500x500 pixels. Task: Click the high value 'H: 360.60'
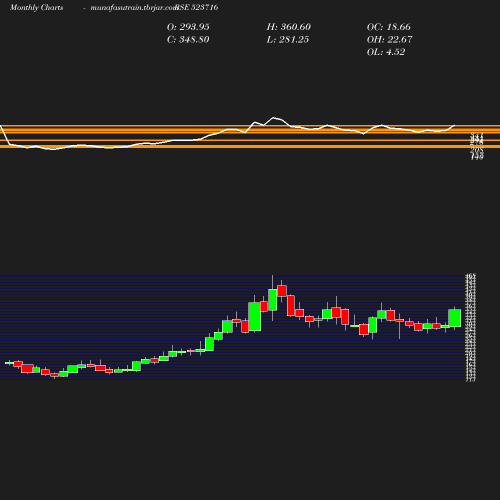(x=289, y=27)
